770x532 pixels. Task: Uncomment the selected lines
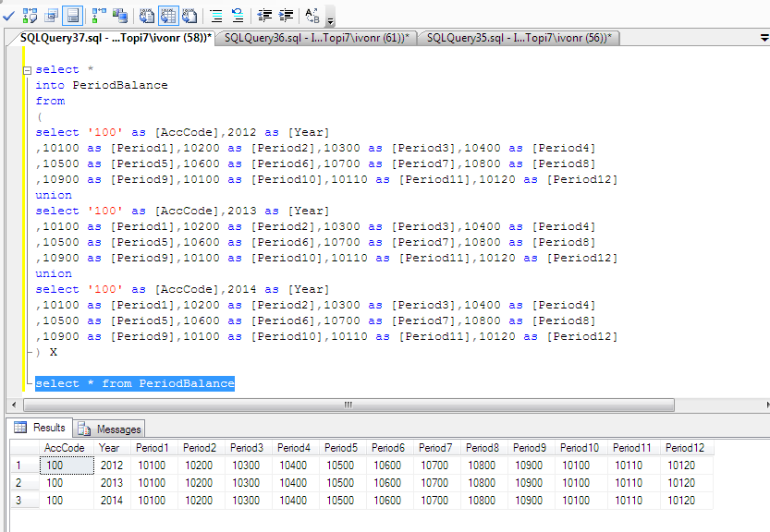pyautogui.click(x=238, y=16)
